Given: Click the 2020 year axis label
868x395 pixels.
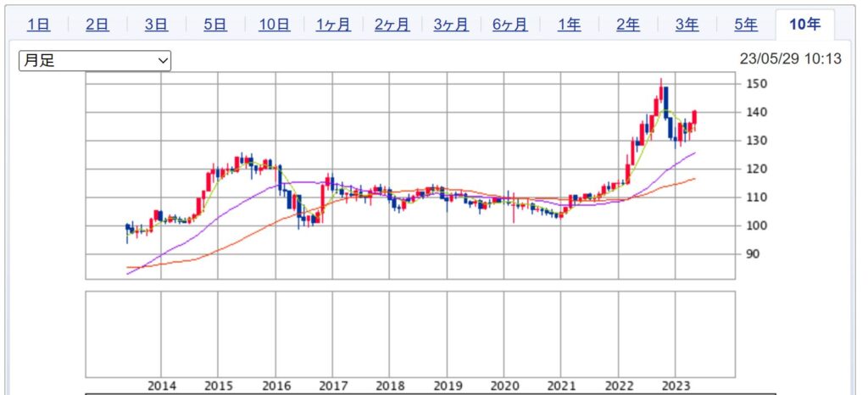Looking at the screenshot, I should (504, 387).
